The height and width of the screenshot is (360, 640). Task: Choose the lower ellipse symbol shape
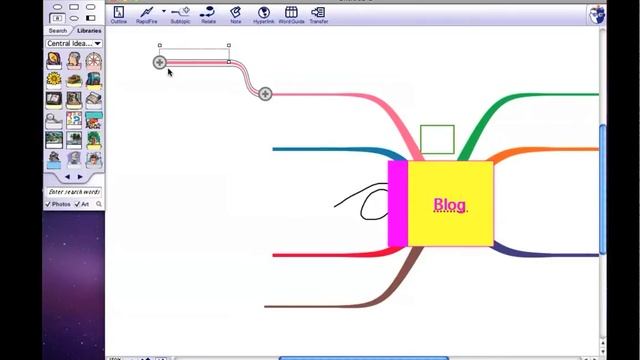pyautogui.click(x=74, y=18)
